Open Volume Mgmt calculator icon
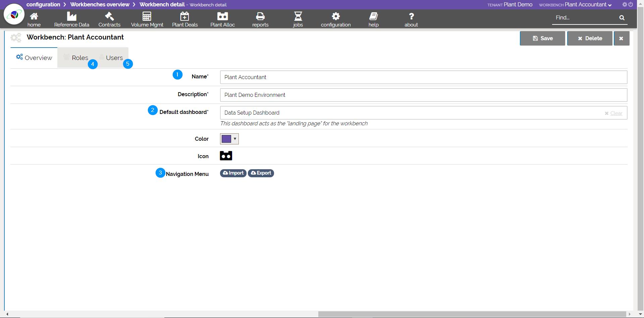The height and width of the screenshot is (318, 644). point(147,16)
